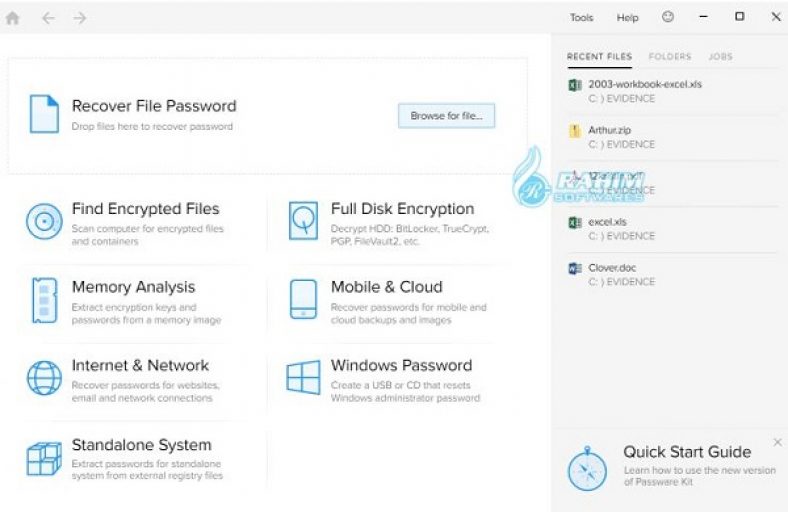Open the Tools menu
Screen dimensions: 788x512
coord(581,18)
